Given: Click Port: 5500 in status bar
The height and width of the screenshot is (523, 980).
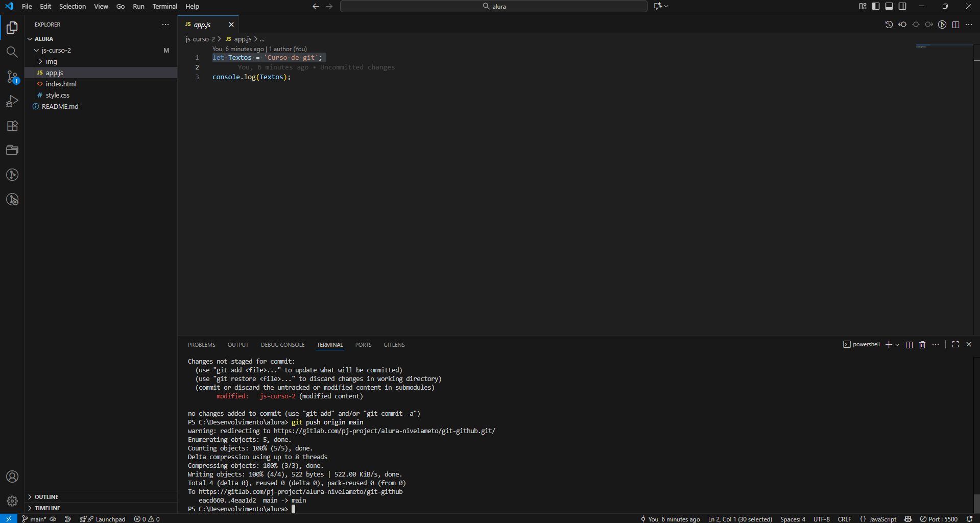Looking at the screenshot, I should pyautogui.click(x=939, y=519).
